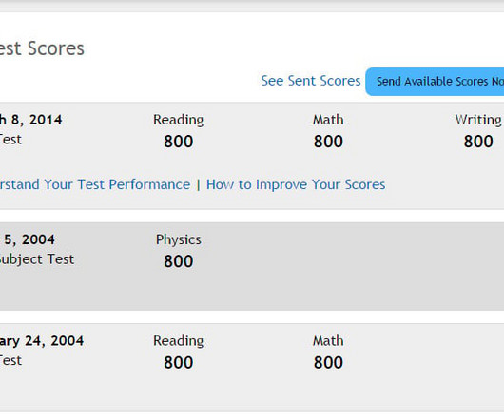Click Send Available Scores Now button

click(435, 82)
